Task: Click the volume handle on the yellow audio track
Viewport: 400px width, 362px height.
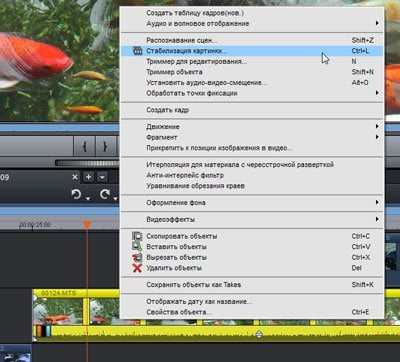Action: click(259, 334)
